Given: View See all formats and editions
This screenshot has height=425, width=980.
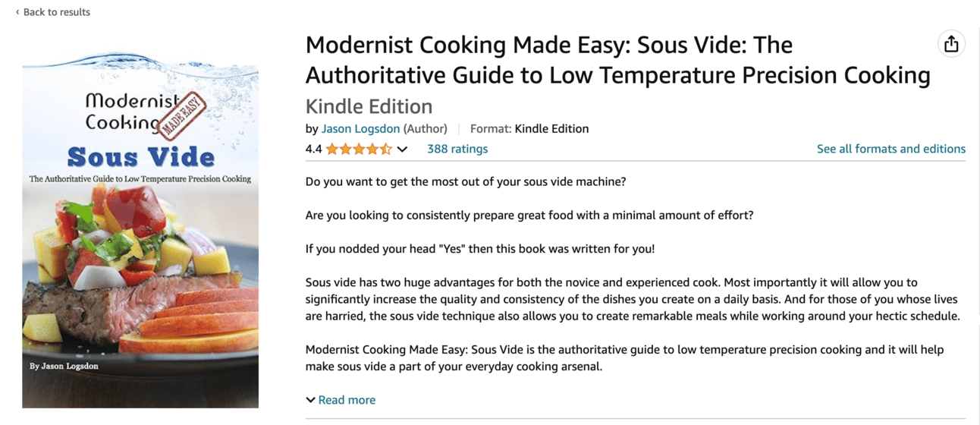Looking at the screenshot, I should (x=891, y=149).
